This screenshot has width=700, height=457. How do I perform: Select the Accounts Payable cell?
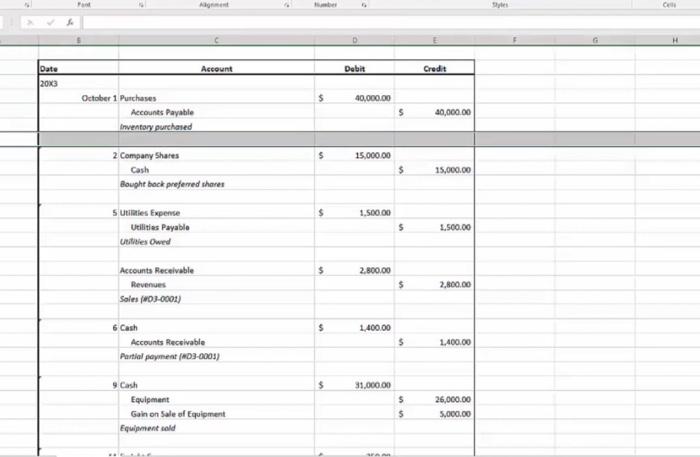tap(217, 112)
